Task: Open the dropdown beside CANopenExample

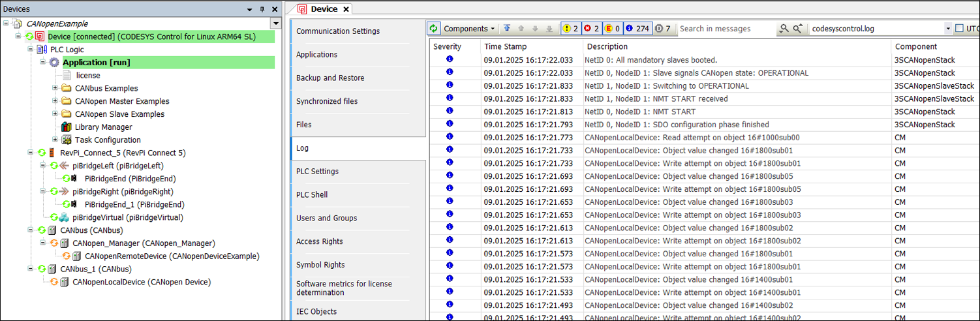Action: [276, 23]
